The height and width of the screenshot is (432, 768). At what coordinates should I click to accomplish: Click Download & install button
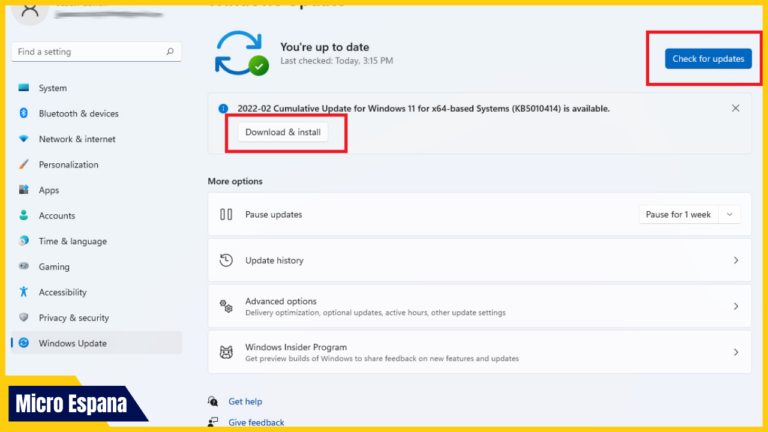tap(283, 132)
